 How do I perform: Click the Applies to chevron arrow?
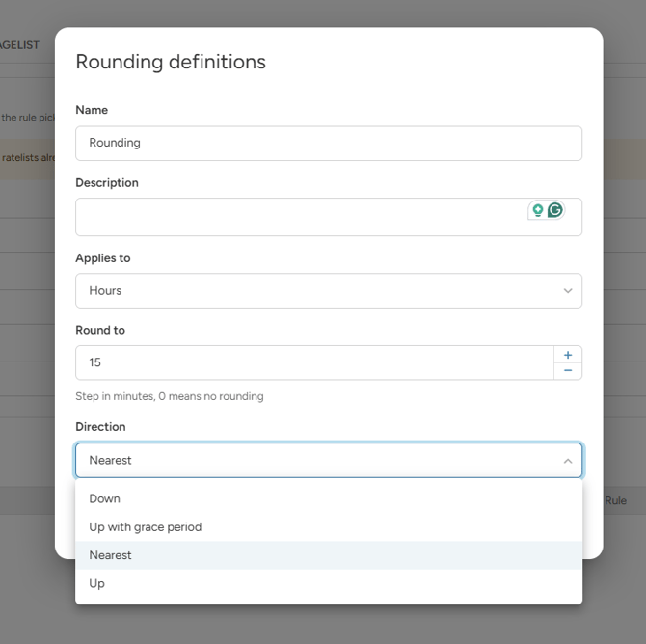568,291
